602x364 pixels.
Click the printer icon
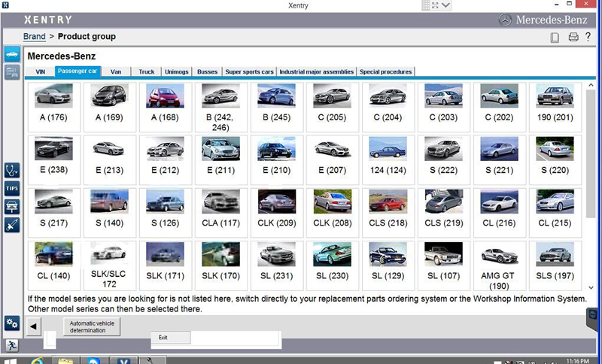click(x=573, y=37)
